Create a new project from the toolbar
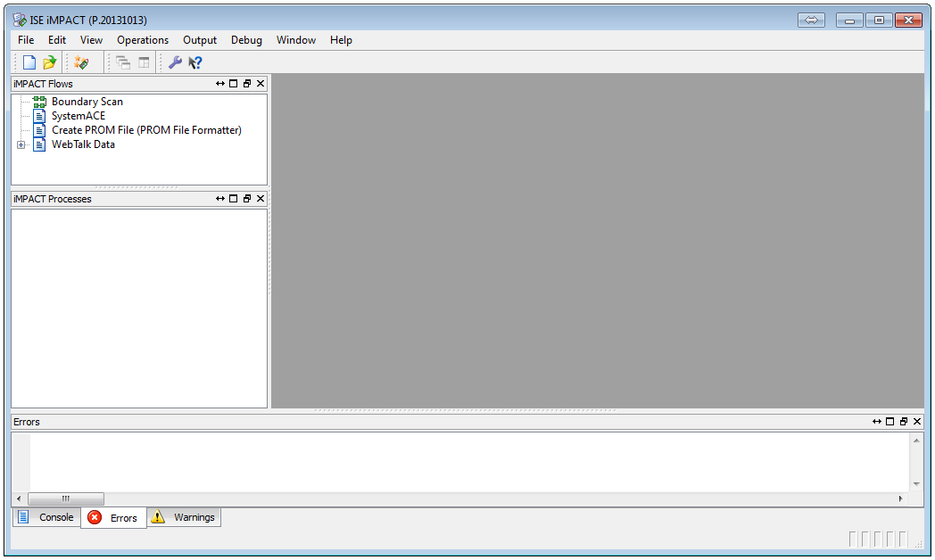 (29, 62)
